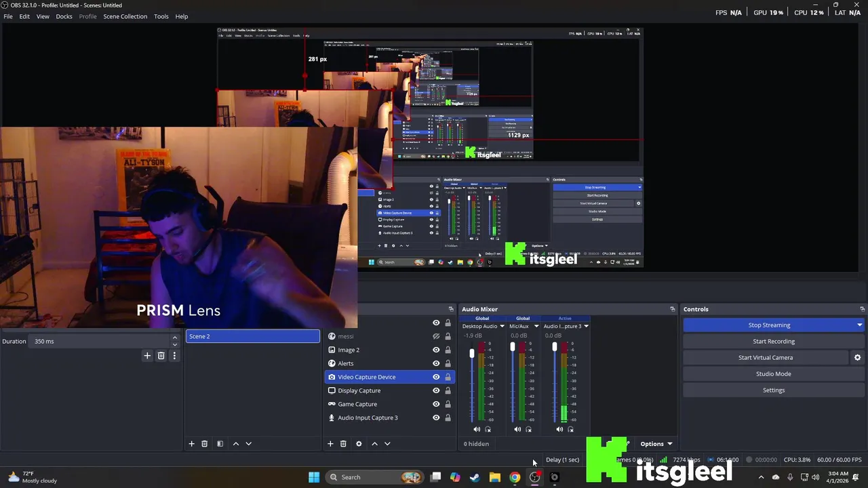Increase transition Duration stepper
Viewport: 868px width, 488px height.
tap(175, 338)
